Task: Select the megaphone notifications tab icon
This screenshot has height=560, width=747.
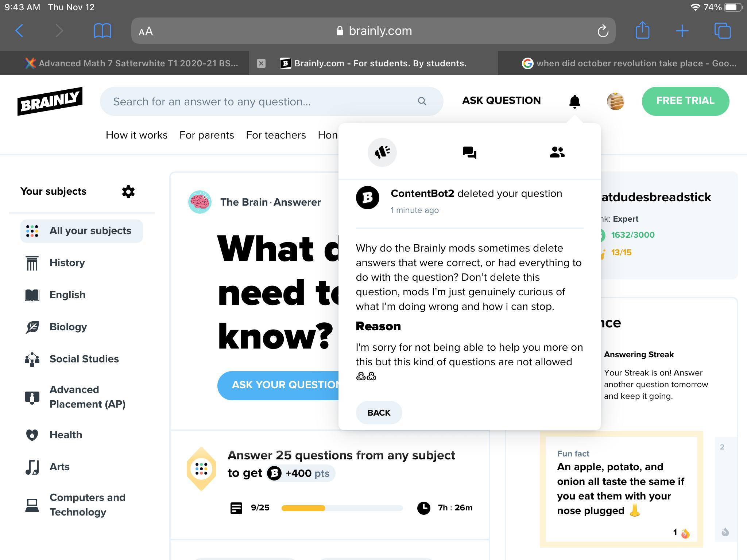Action: 382,152
